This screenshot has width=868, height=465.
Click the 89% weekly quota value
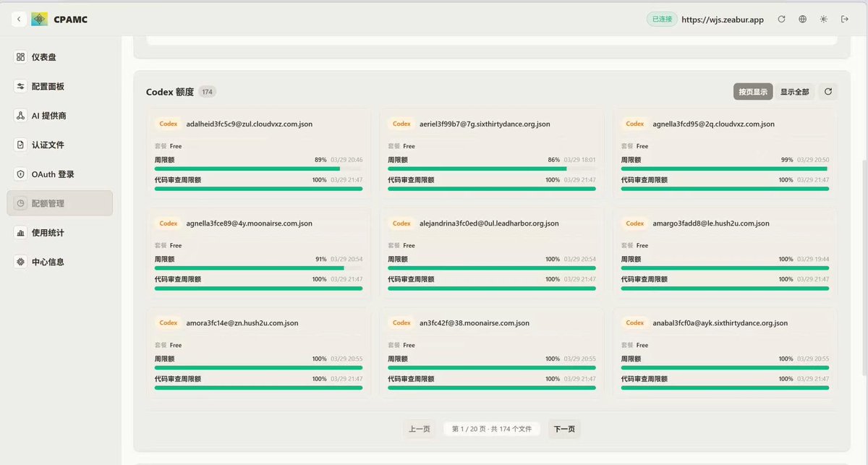[320, 159]
